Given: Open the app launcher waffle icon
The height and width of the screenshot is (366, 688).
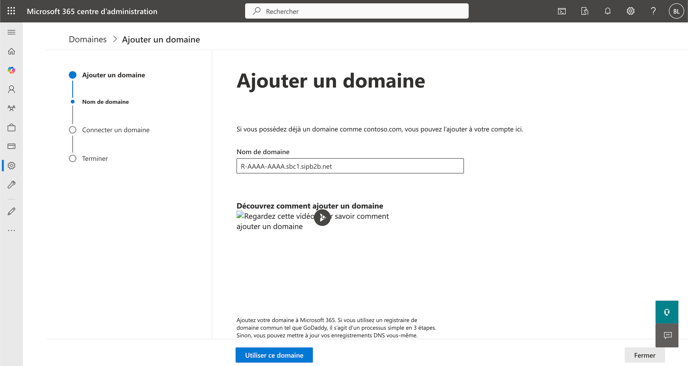Looking at the screenshot, I should pyautogui.click(x=11, y=11).
